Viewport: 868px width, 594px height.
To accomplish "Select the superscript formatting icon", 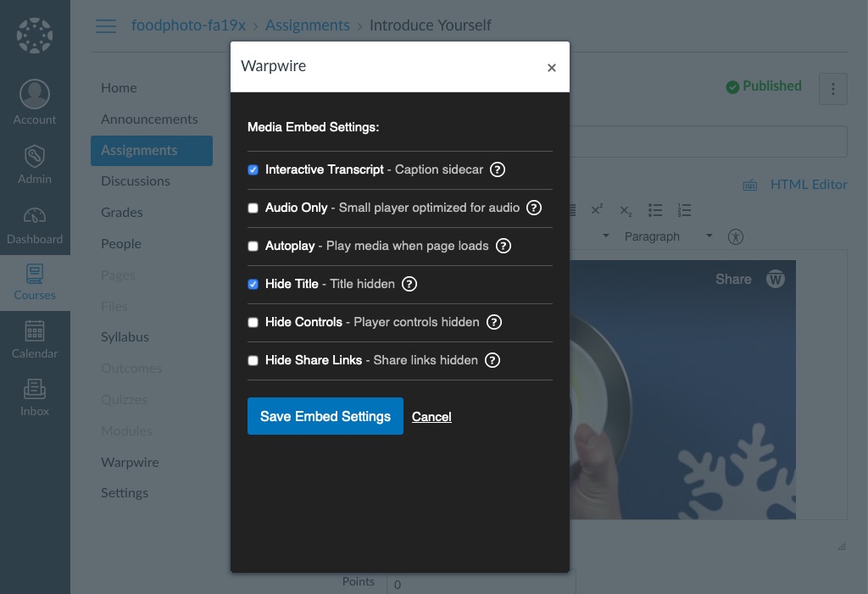I will tap(596, 210).
